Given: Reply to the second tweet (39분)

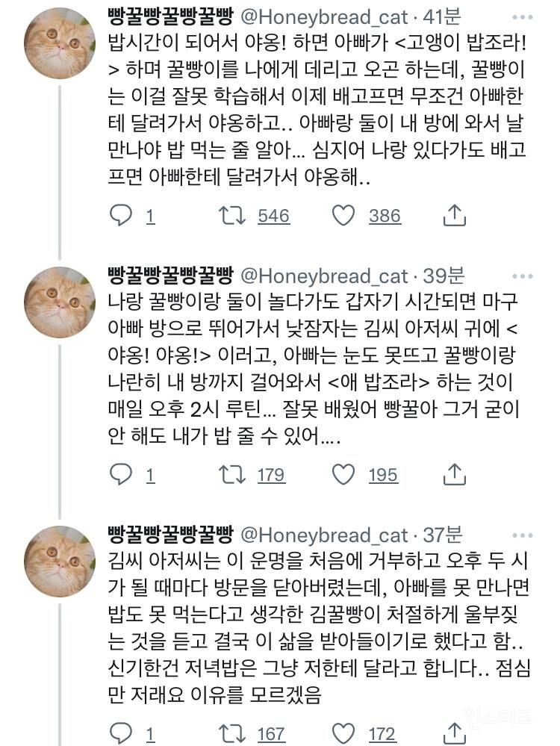Looking at the screenshot, I should click(121, 475).
